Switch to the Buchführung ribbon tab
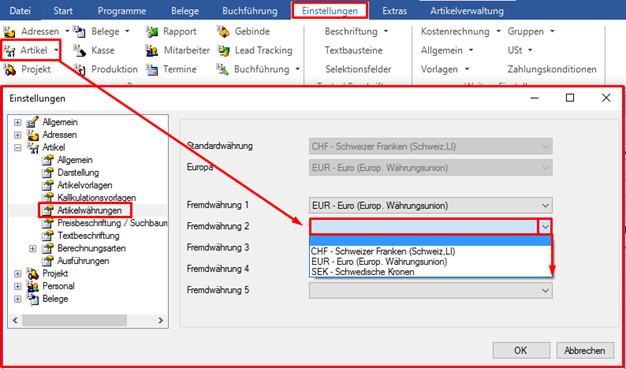626x369 pixels. pyautogui.click(x=250, y=11)
